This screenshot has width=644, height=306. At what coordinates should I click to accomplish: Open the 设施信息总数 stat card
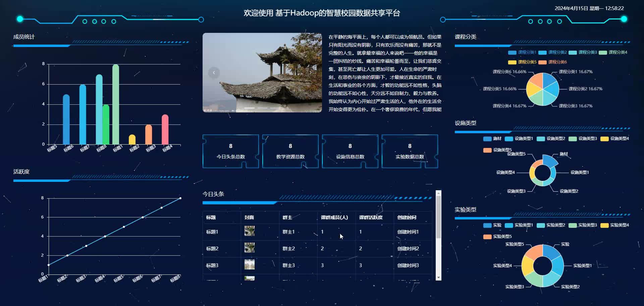tap(350, 151)
